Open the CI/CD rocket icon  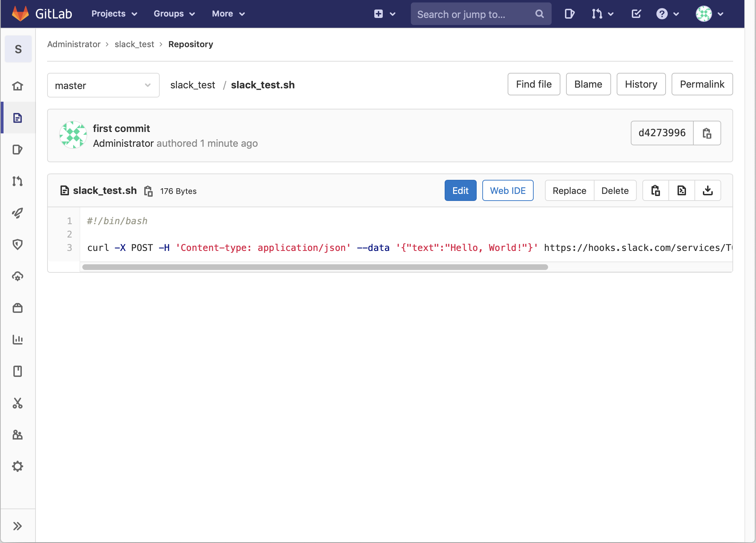(x=18, y=213)
